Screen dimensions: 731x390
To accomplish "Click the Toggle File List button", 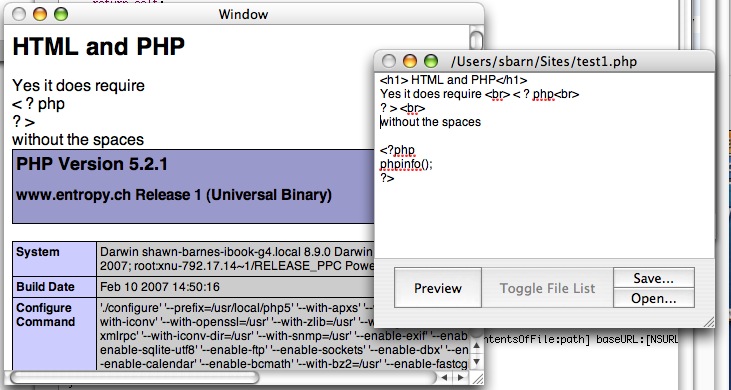I will coord(547,288).
